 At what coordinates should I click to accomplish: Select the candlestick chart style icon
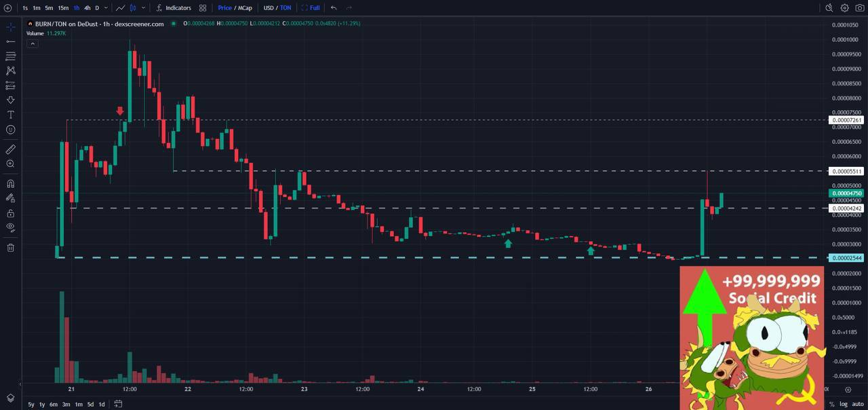click(x=133, y=8)
